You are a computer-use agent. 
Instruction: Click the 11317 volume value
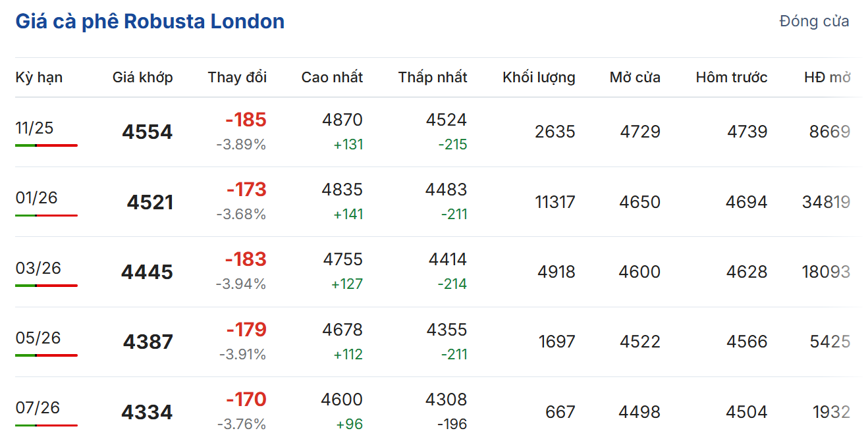pos(555,202)
